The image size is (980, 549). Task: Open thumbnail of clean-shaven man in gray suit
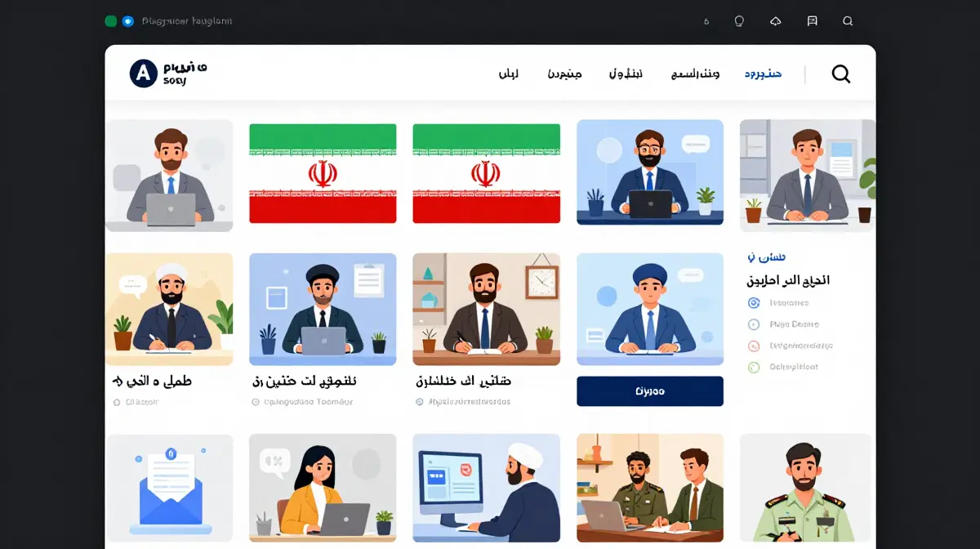click(808, 176)
